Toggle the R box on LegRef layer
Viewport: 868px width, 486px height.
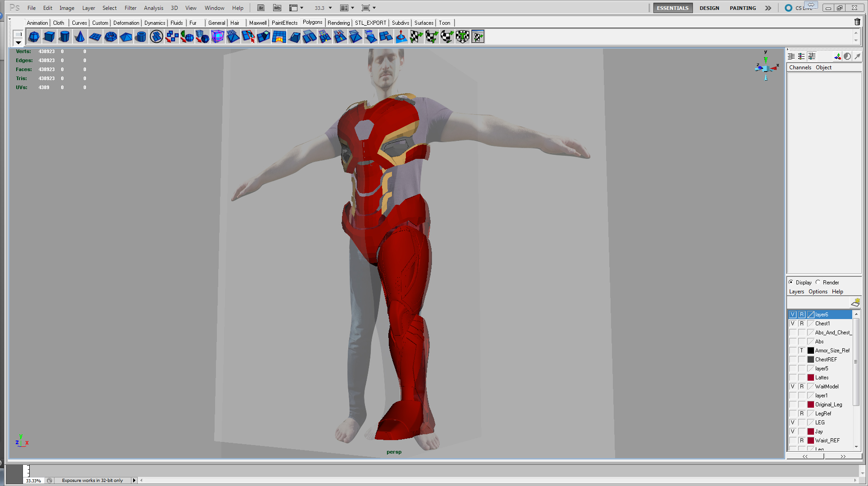click(801, 414)
